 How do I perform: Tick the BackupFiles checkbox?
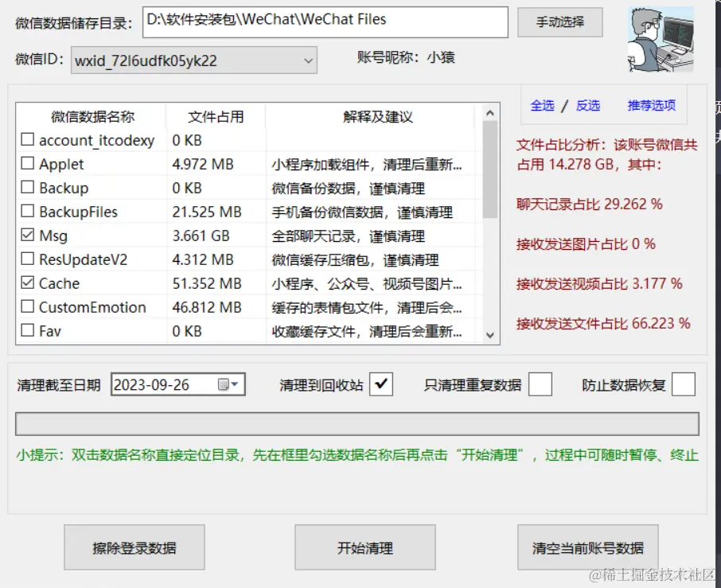(x=28, y=211)
